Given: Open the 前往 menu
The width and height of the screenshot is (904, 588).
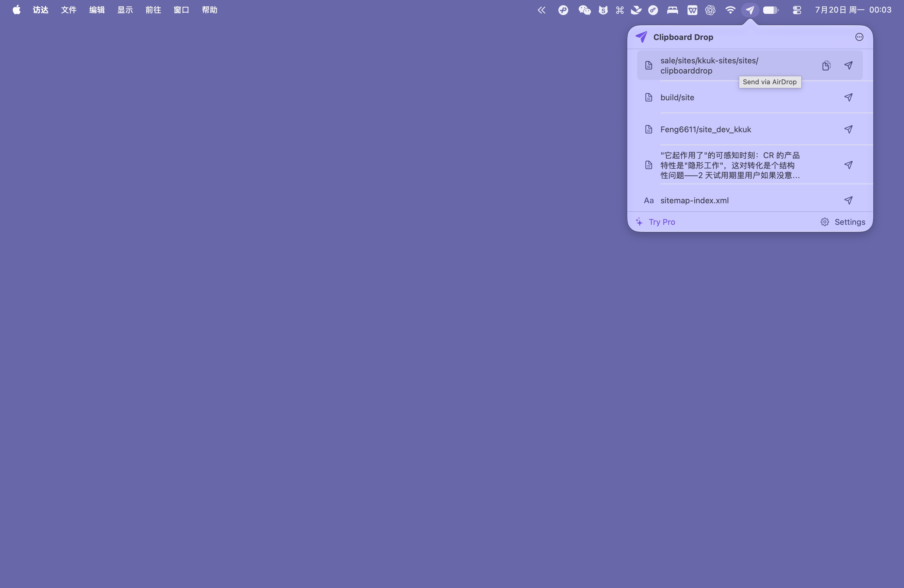Looking at the screenshot, I should pos(153,10).
